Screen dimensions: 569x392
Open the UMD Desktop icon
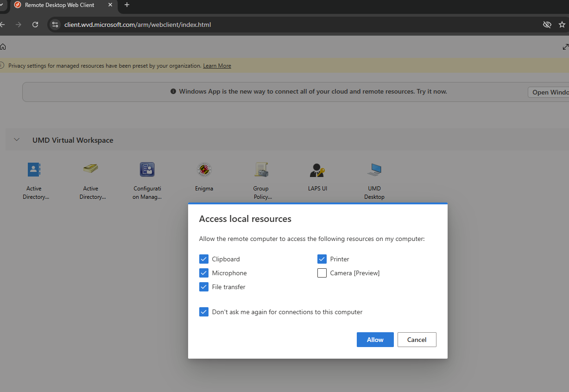coord(374,170)
